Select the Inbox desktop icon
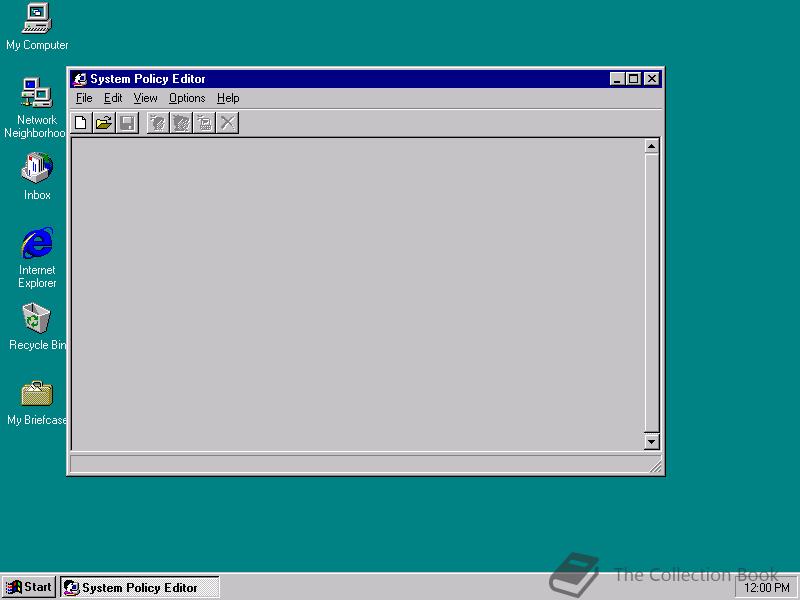Image resolution: width=800 pixels, height=600 pixels. click(37, 177)
